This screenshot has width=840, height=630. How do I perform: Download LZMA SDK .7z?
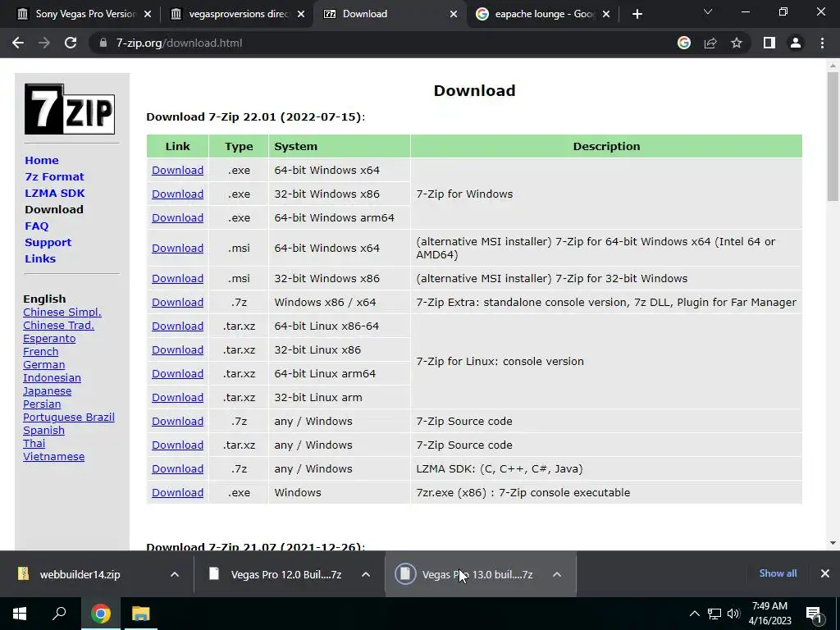pos(177,468)
